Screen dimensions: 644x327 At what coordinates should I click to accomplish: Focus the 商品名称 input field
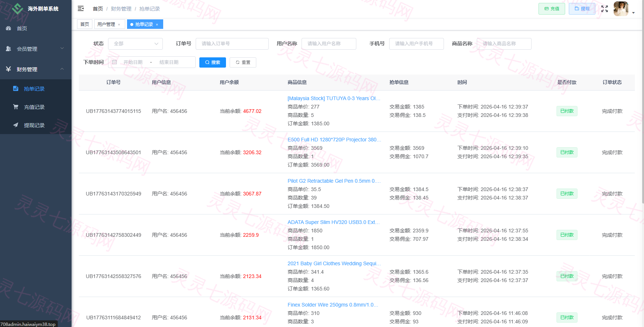point(504,44)
